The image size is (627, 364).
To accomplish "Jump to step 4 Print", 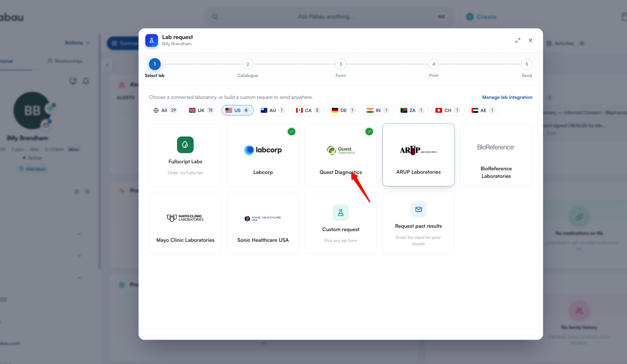I will click(x=434, y=64).
